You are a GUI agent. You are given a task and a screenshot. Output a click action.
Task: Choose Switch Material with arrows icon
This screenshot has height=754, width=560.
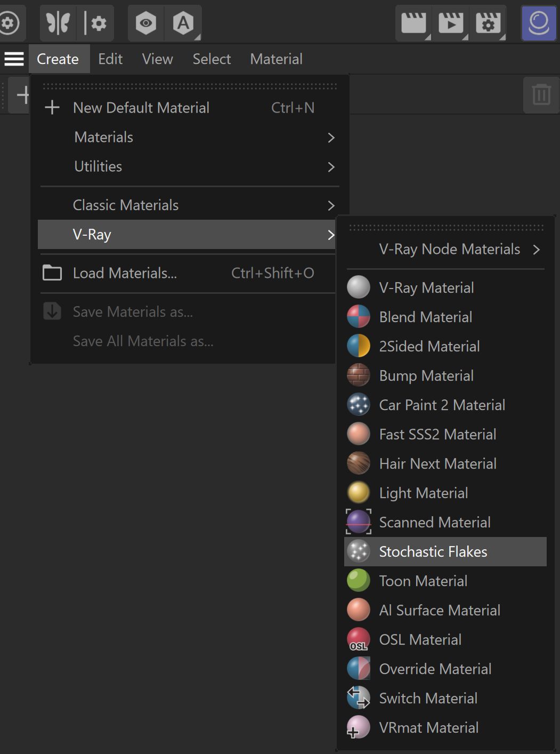445,699
